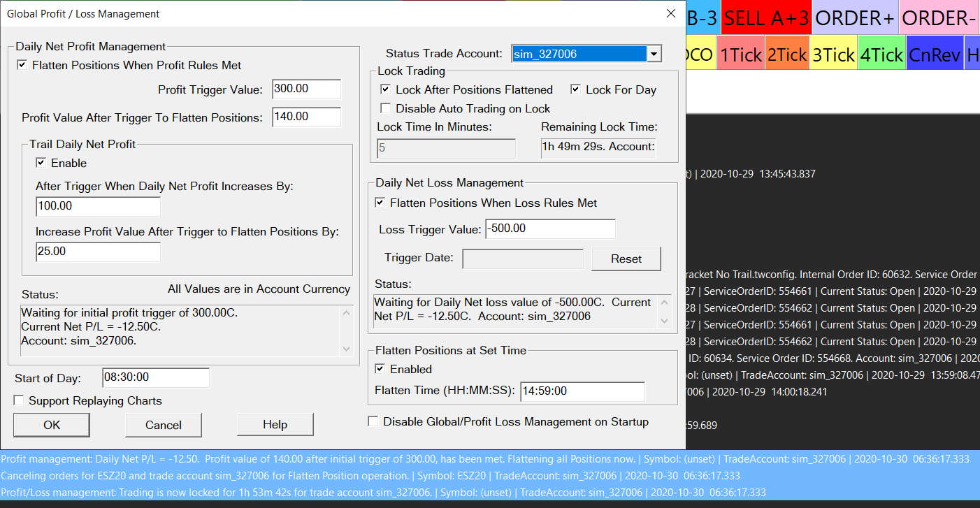Edit the Start of Day time field

[x=156, y=377]
